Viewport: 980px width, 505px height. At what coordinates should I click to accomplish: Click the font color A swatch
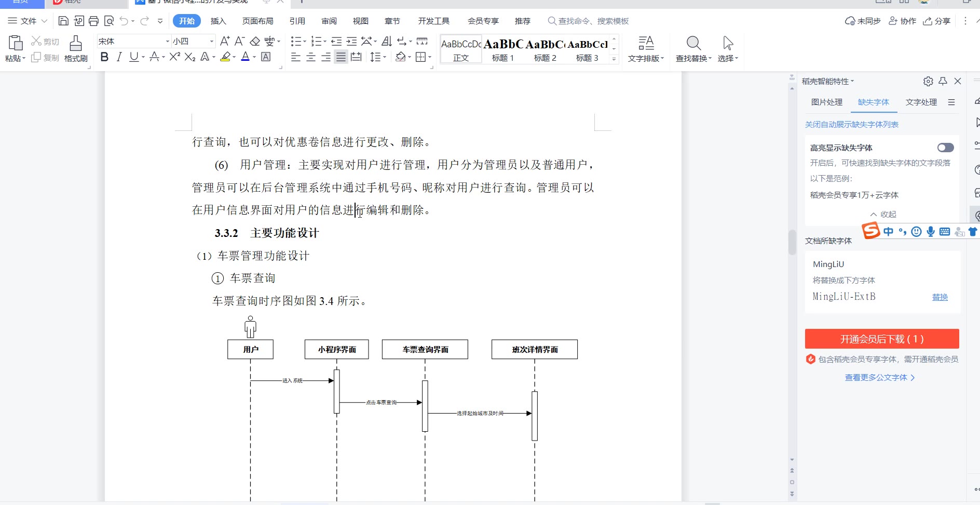coord(245,57)
